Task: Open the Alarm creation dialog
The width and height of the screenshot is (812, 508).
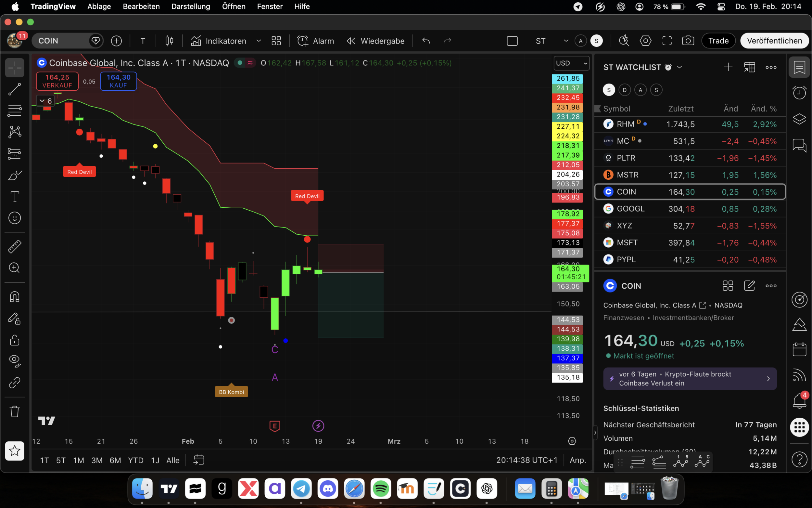Action: pyautogui.click(x=315, y=41)
